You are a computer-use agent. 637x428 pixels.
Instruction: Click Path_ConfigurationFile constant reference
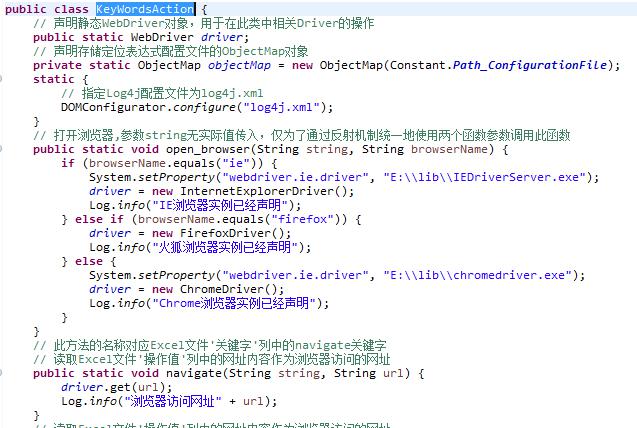[529, 65]
